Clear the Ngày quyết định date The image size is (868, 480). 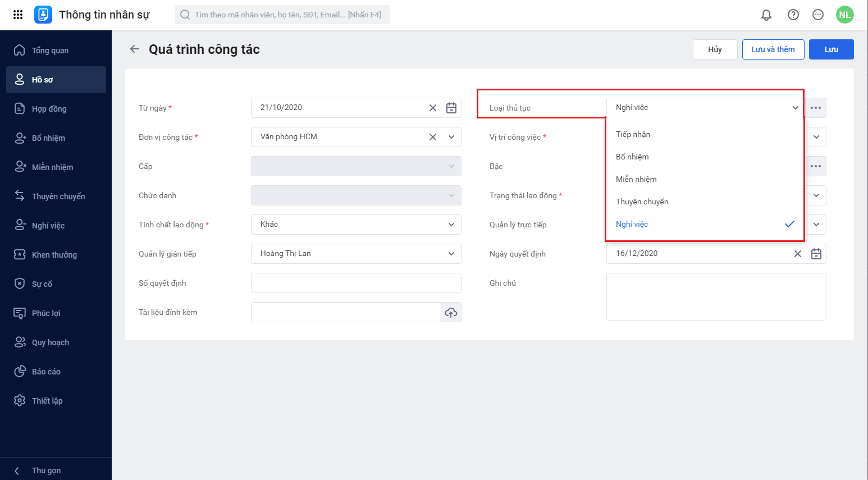coord(798,254)
